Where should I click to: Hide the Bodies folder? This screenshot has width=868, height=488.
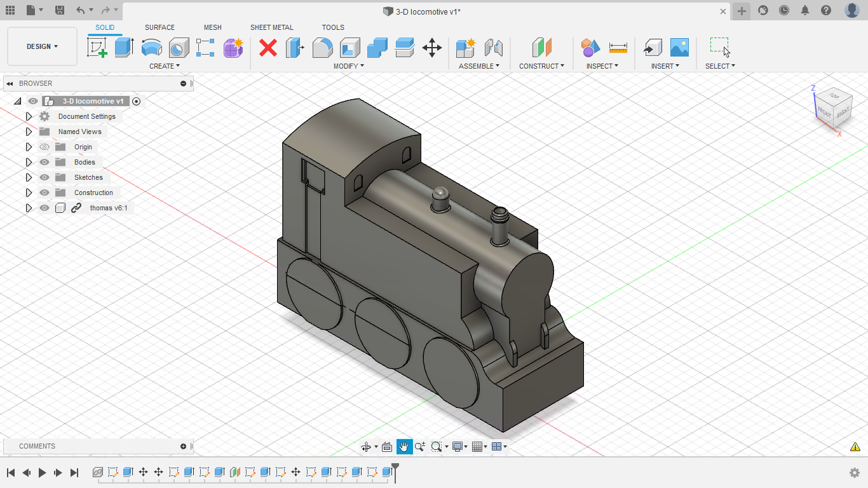pyautogui.click(x=44, y=162)
